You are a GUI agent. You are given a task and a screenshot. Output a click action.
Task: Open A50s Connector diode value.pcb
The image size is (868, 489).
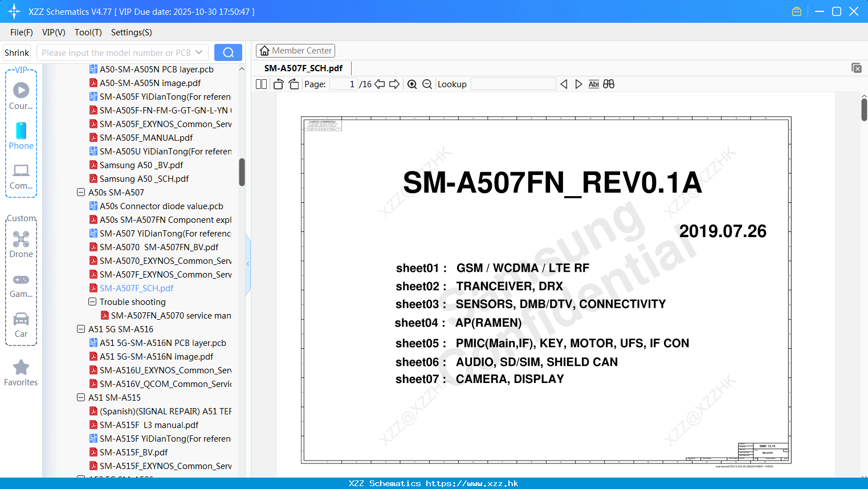156,206
